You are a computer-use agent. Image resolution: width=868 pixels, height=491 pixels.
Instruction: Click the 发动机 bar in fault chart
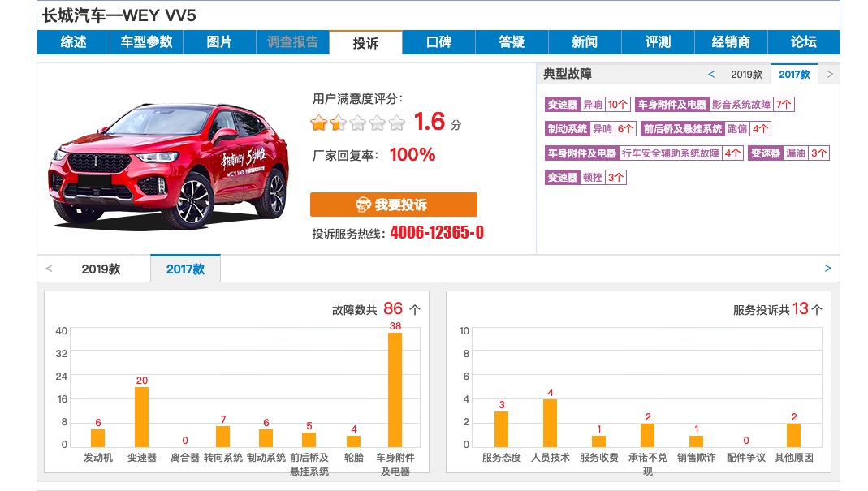(x=98, y=438)
